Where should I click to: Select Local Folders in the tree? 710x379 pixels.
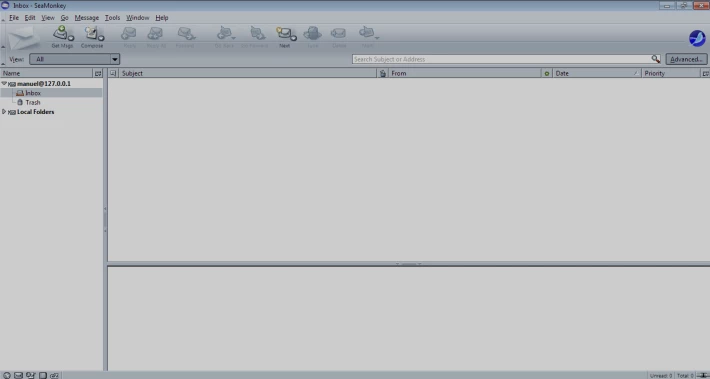(35, 111)
